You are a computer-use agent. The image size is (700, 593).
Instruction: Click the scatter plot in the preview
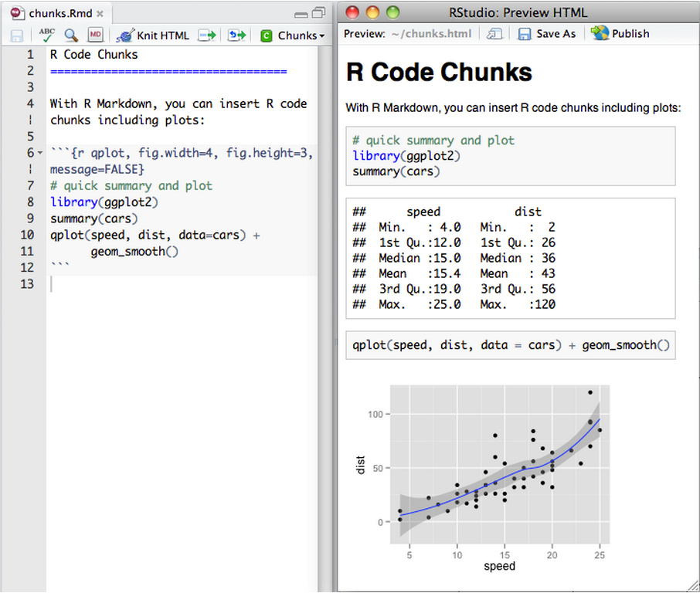481,476
